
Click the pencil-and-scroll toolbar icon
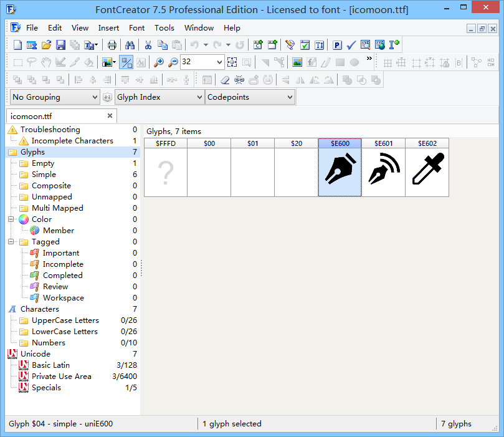(x=290, y=45)
